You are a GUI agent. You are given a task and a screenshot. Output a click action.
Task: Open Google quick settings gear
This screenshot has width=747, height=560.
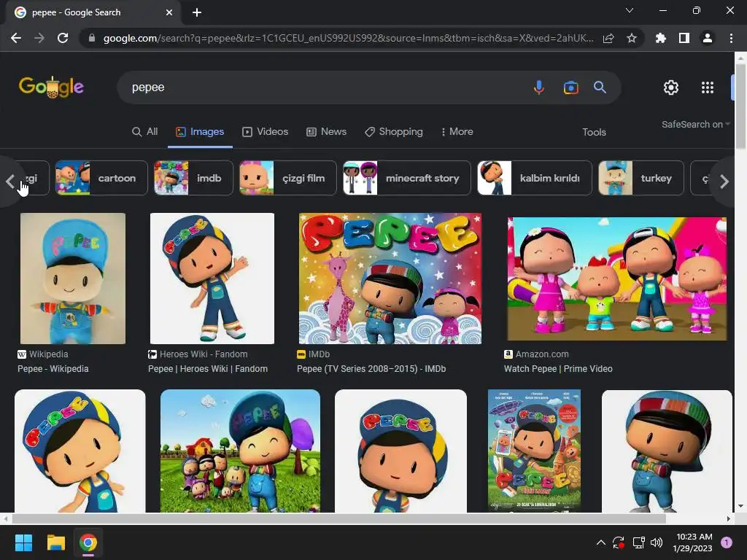click(671, 87)
